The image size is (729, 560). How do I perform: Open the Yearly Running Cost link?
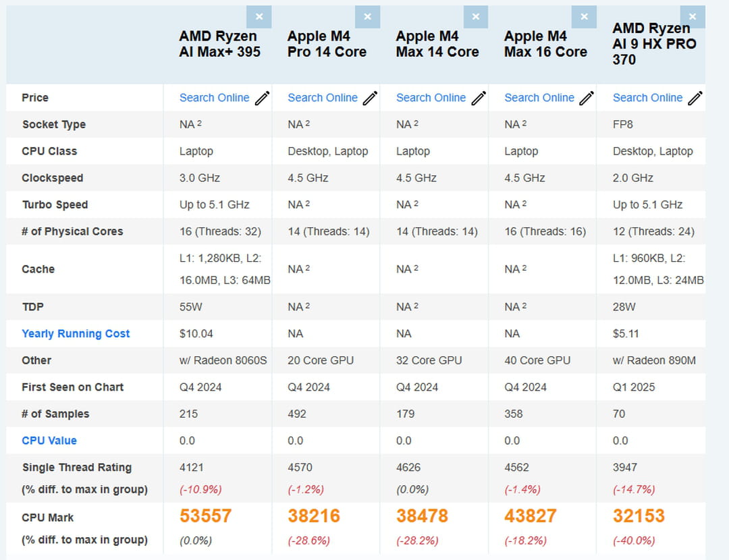(76, 334)
